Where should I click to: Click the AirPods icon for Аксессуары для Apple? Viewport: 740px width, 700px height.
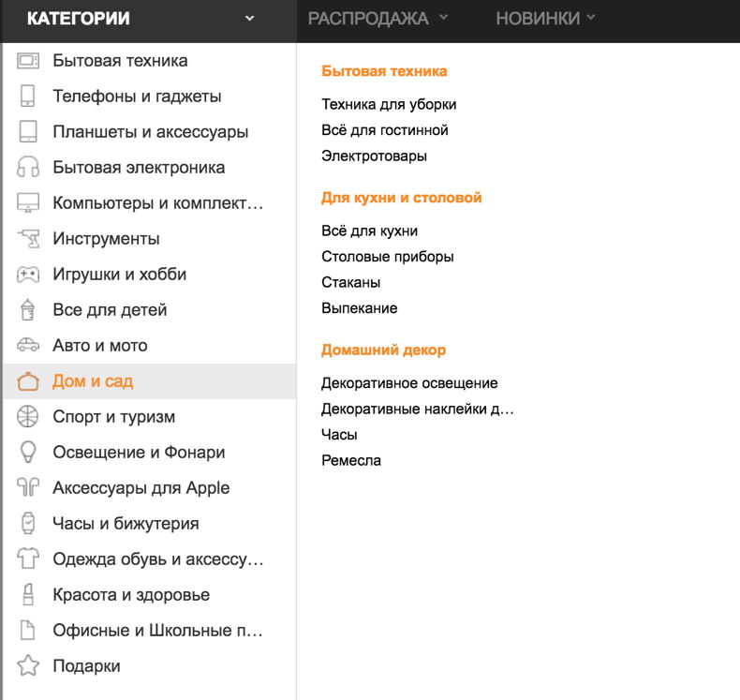tap(28, 488)
